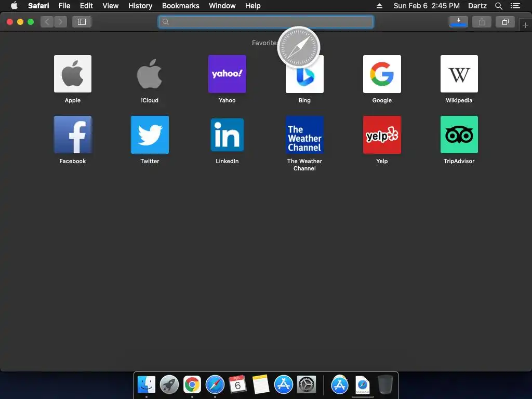Open the Apple system menu
This screenshot has width=532, height=399.
click(14, 6)
